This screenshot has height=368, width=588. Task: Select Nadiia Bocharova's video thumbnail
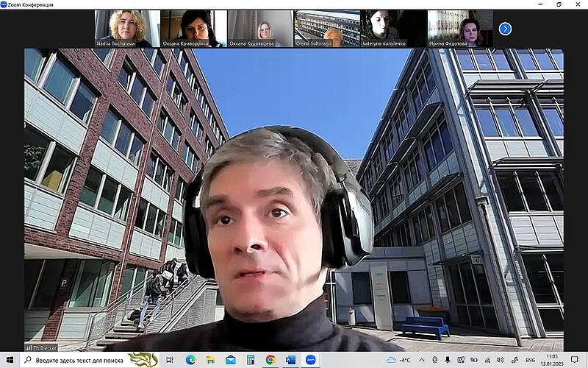pyautogui.click(x=127, y=29)
